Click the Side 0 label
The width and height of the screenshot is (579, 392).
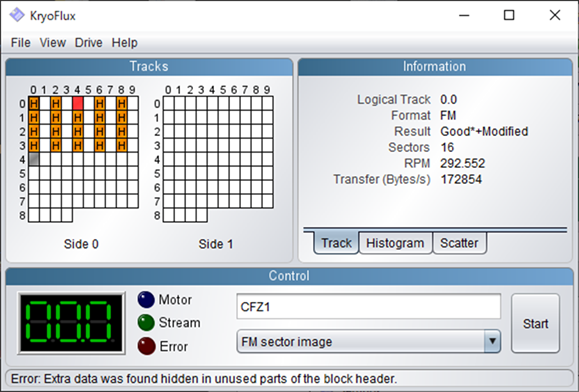[x=81, y=244]
